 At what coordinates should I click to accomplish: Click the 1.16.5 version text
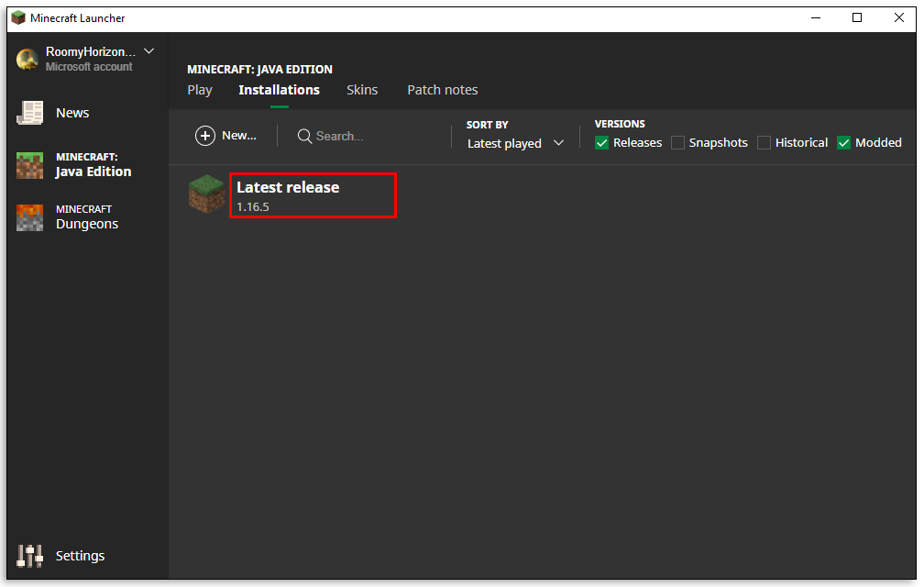[253, 207]
